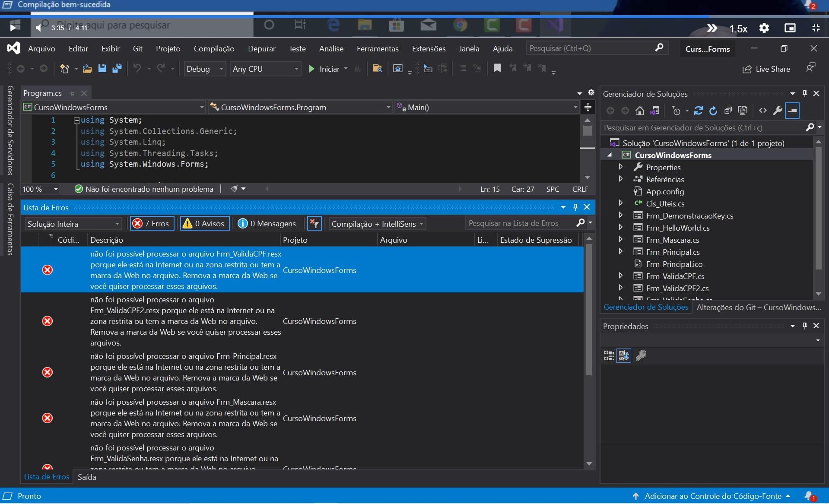Image resolution: width=829 pixels, height=504 pixels.
Task: Refresh the solution explorer
Action: point(713,111)
